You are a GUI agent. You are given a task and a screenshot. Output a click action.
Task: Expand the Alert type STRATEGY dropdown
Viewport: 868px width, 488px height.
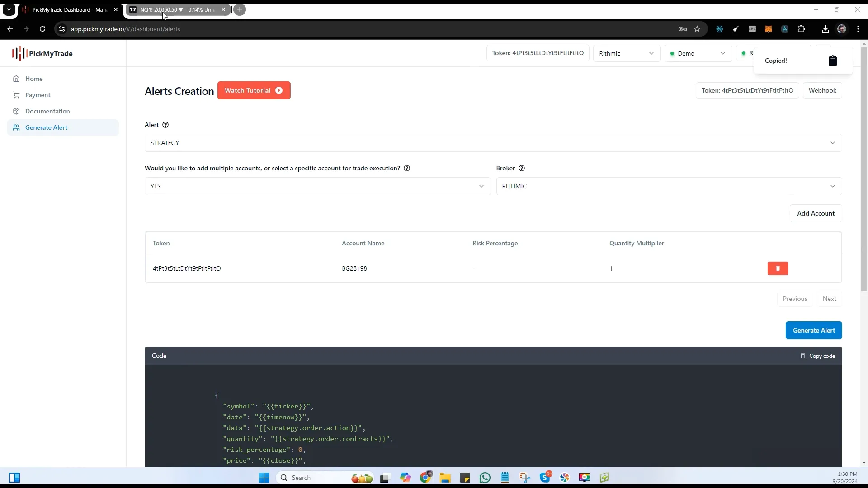832,143
